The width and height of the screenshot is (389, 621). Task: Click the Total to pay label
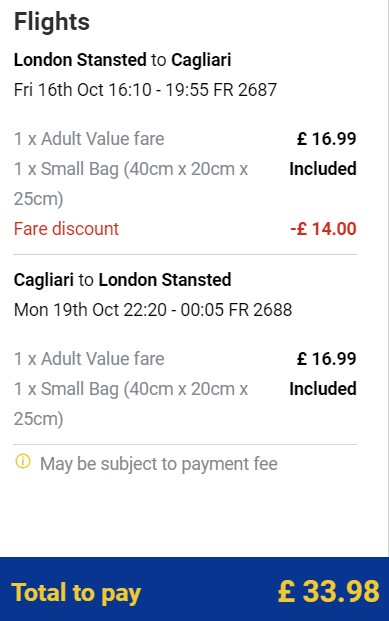point(76,593)
